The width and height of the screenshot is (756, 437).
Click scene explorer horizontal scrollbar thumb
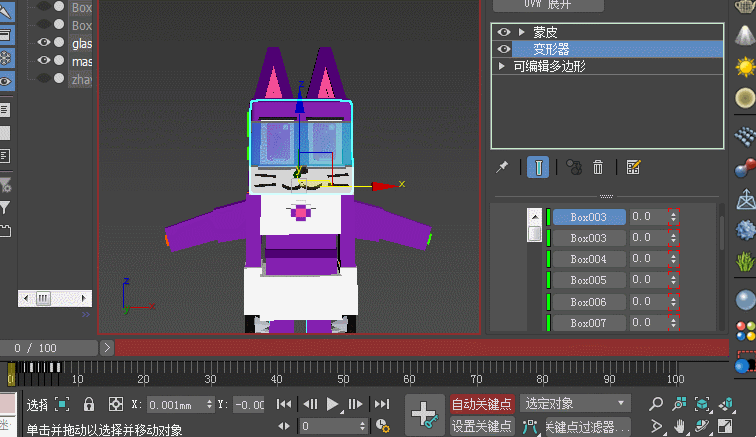tap(43, 299)
